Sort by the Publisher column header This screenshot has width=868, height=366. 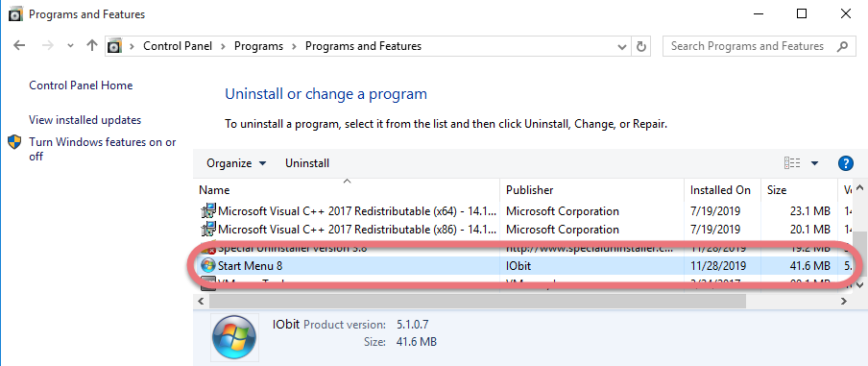(591, 190)
